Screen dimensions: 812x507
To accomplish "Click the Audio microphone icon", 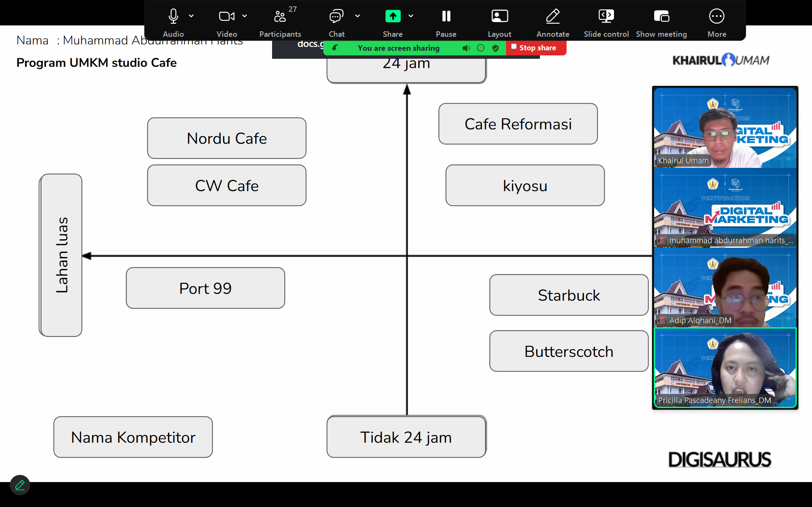I will pos(173,16).
